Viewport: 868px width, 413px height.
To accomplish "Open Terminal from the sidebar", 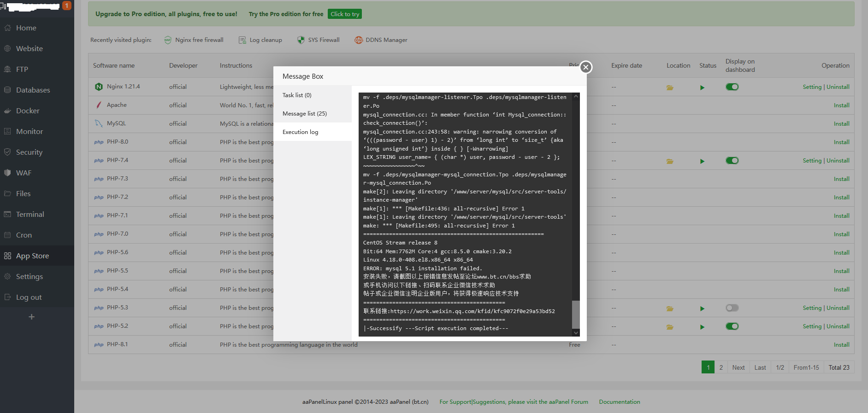I will pos(30,215).
